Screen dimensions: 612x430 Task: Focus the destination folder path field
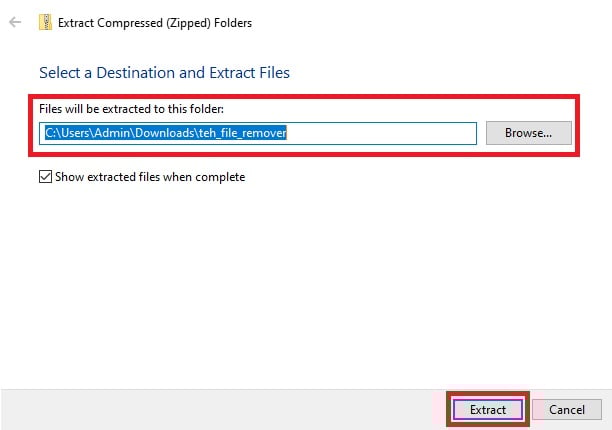[258, 133]
